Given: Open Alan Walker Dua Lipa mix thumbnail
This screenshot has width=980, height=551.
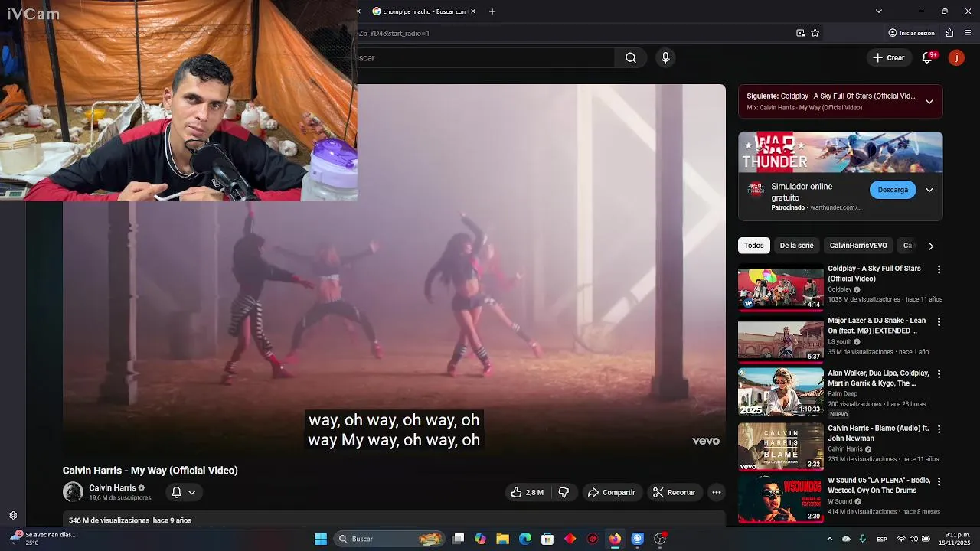Looking at the screenshot, I should coord(780,392).
